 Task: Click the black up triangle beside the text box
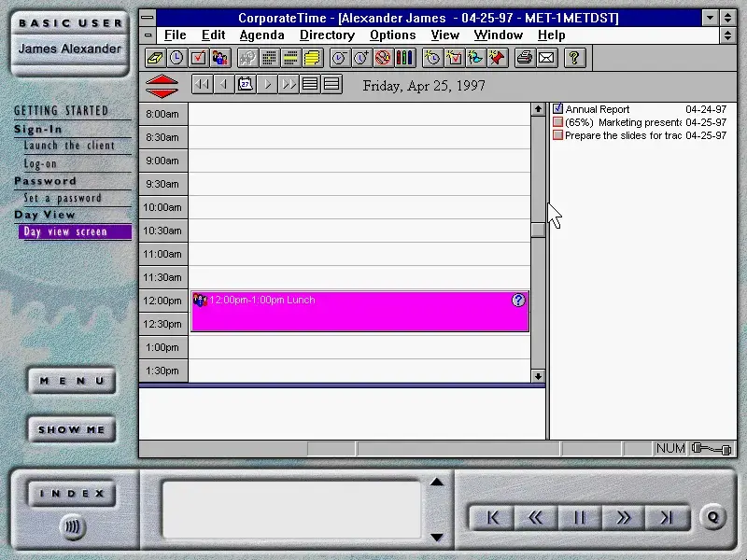437,482
